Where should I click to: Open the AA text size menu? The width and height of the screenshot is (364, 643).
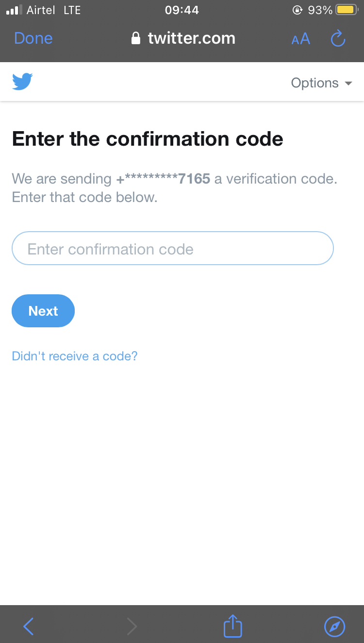300,39
